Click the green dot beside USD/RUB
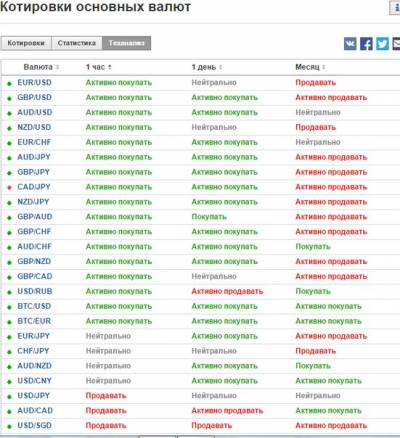400x438 pixels. [9, 292]
